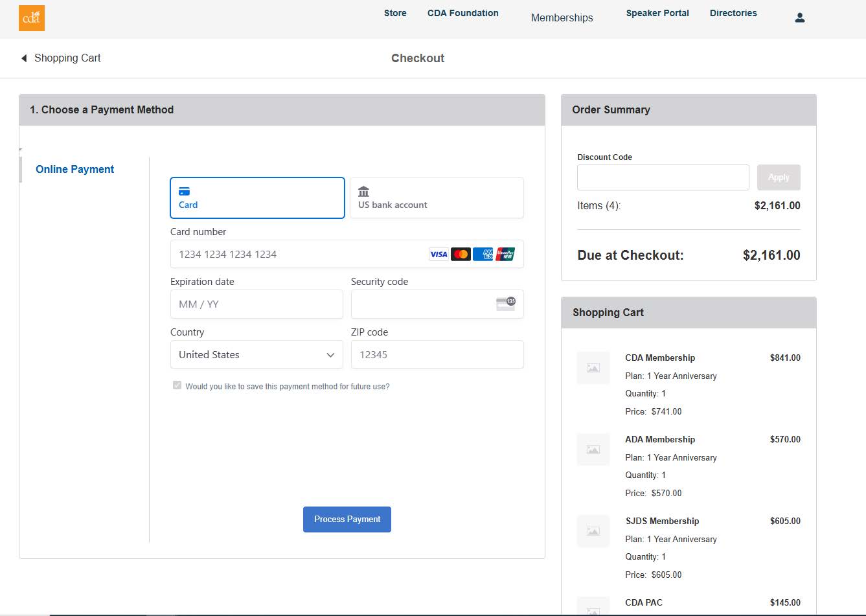Screen dimensions: 866x616
Task: Click the bank building icon
Action: click(364, 192)
